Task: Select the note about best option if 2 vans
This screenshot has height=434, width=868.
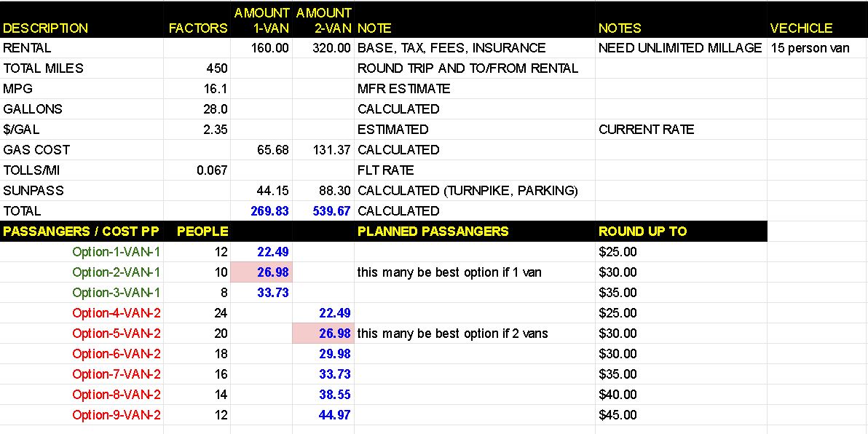Action: (452, 334)
